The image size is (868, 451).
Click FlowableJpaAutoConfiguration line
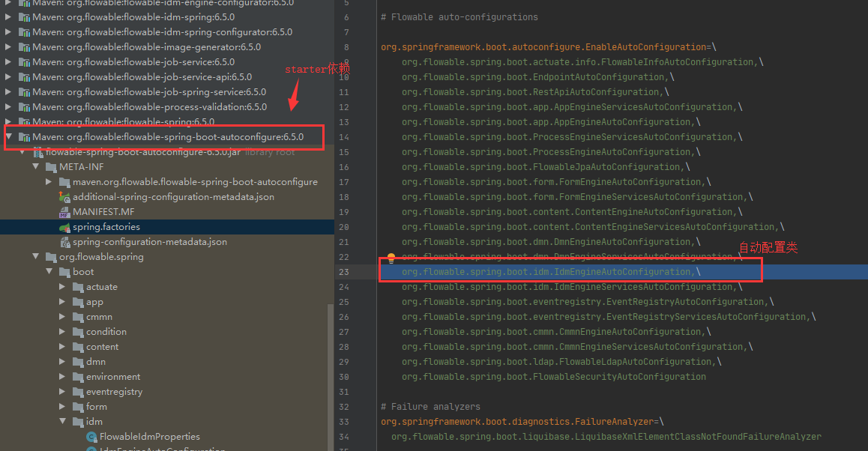pos(546,167)
